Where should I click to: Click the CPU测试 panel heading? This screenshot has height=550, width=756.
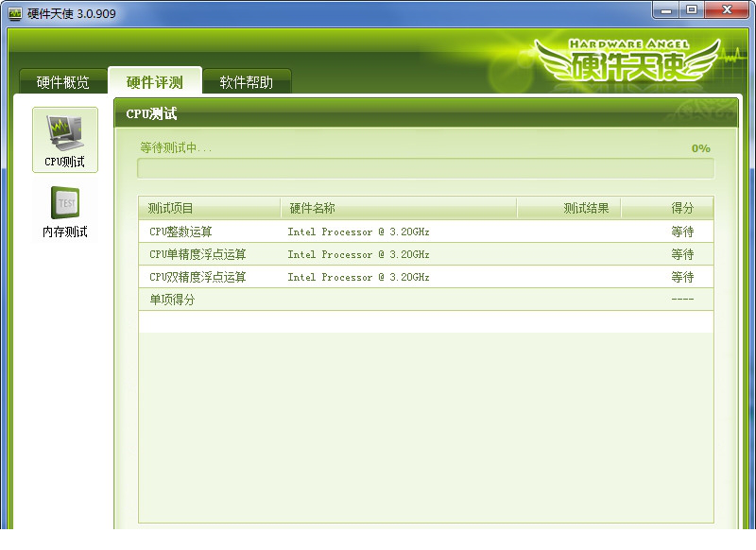click(x=151, y=113)
